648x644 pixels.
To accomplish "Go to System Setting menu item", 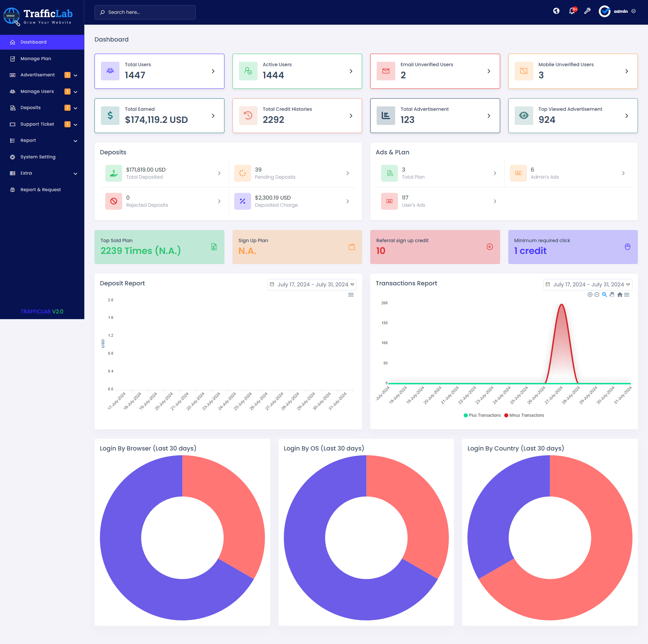I will (38, 157).
